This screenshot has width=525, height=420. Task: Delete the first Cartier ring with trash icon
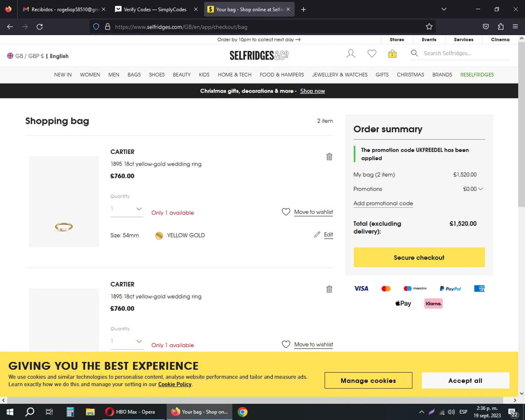coord(329,157)
